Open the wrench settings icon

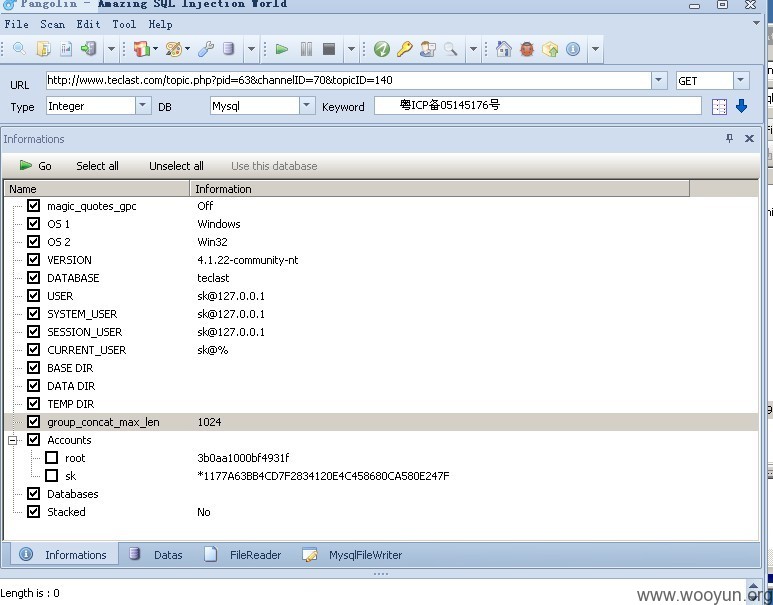click(x=206, y=49)
